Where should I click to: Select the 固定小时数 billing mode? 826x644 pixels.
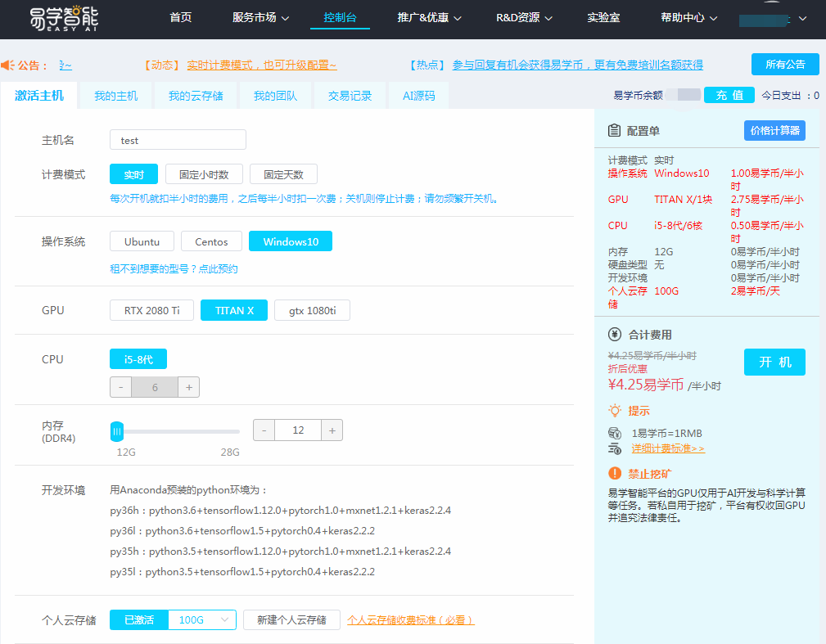pyautogui.click(x=203, y=174)
